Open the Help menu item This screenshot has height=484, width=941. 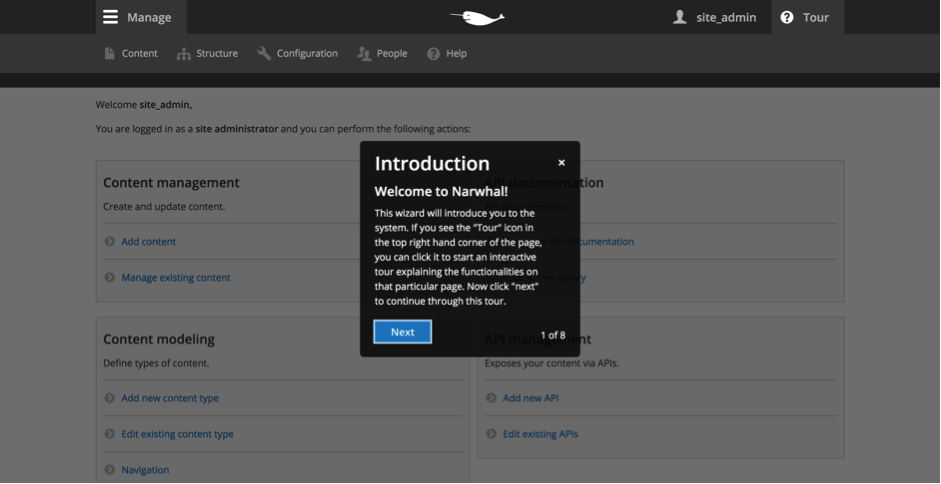(447, 54)
